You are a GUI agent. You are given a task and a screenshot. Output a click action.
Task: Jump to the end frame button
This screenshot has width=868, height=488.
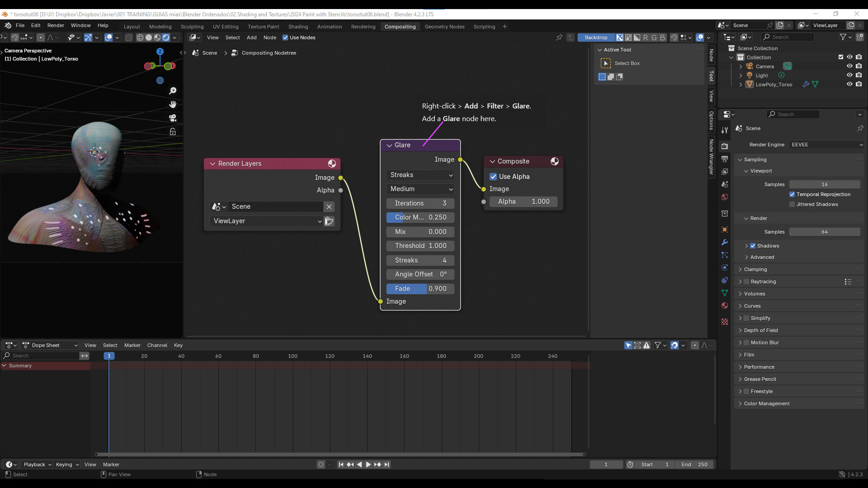pos(387,465)
